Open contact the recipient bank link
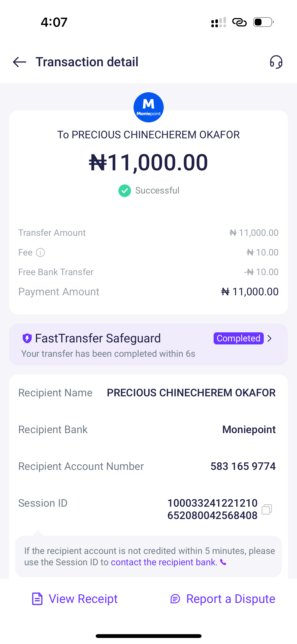The height and width of the screenshot is (644, 297). (x=164, y=562)
